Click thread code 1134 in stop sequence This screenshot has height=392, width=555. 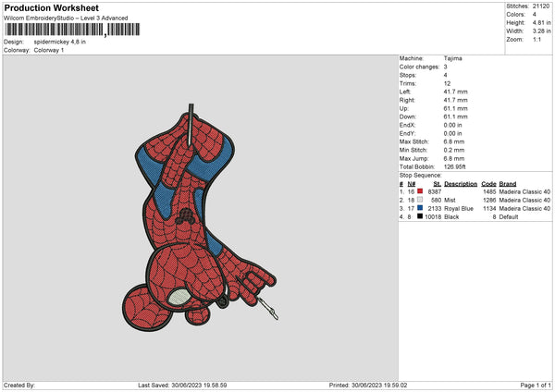click(x=489, y=208)
